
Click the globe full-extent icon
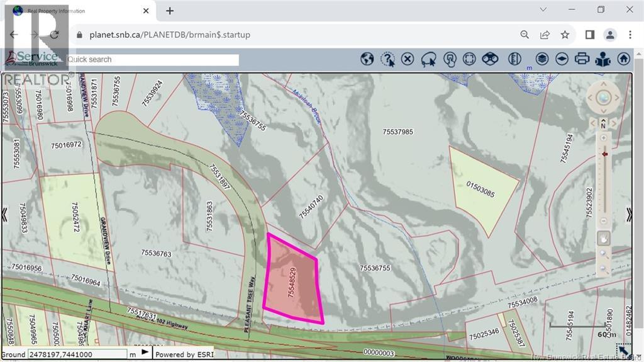tap(367, 59)
